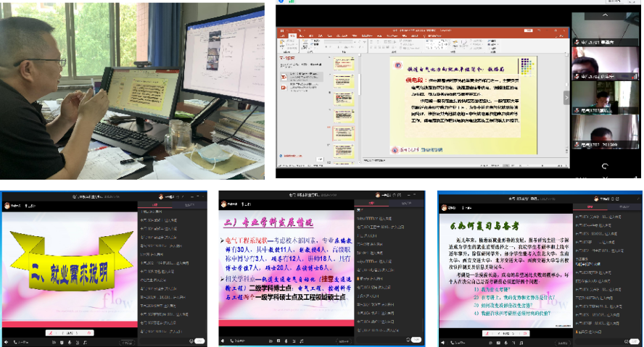Mute the speaker in the 如何复习与备考 classroom window
The image size is (644, 347).
(x=442, y=342)
